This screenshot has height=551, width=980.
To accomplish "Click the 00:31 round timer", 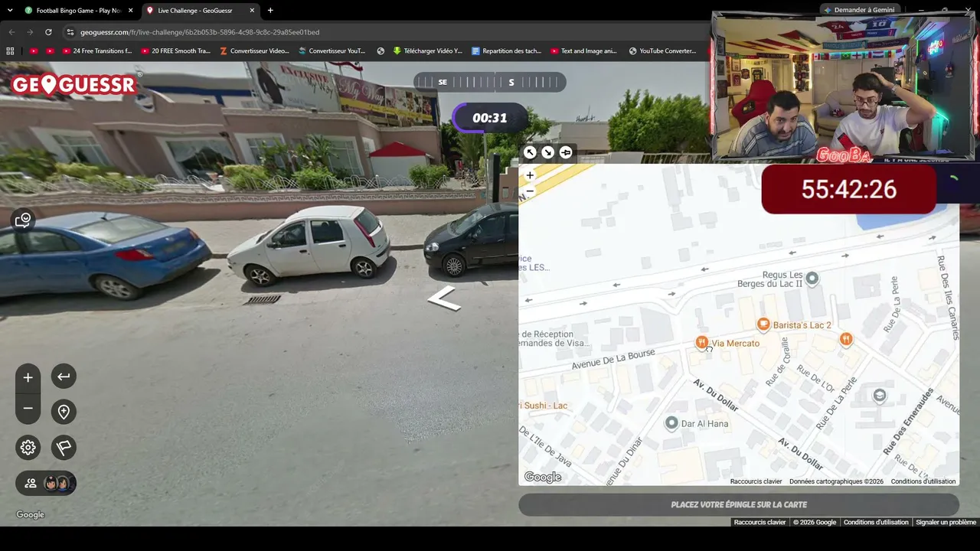I will point(489,118).
